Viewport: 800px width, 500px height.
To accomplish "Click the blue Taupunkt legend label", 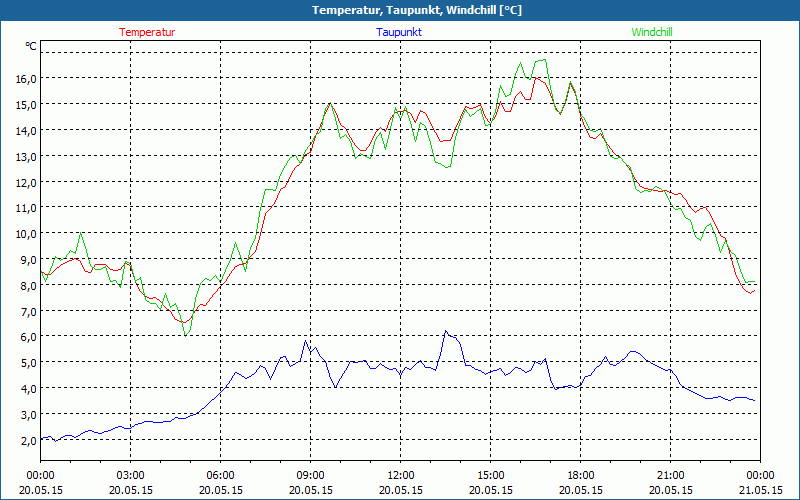I will tap(399, 32).
